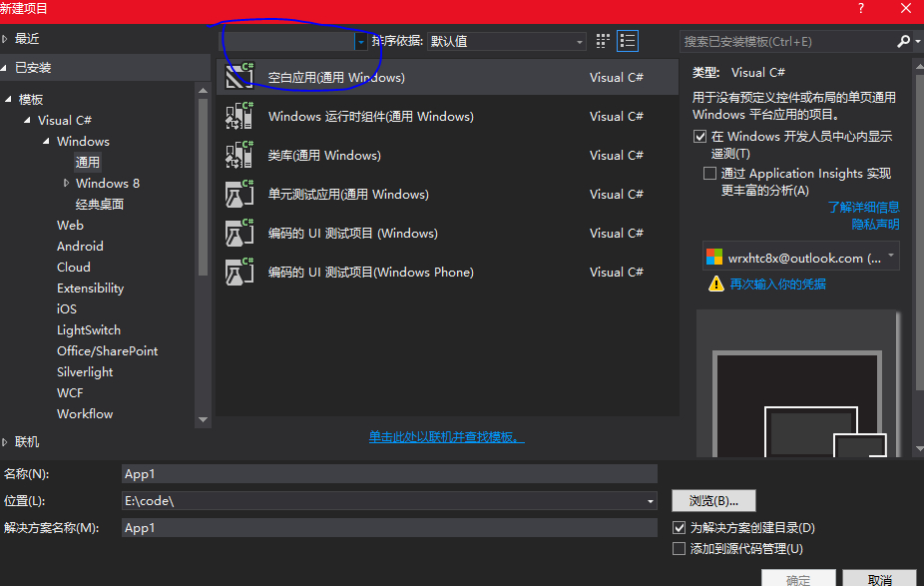Image resolution: width=924 pixels, height=586 pixels.
Task: Click 再次输入你的凭据 link
Action: (x=778, y=284)
